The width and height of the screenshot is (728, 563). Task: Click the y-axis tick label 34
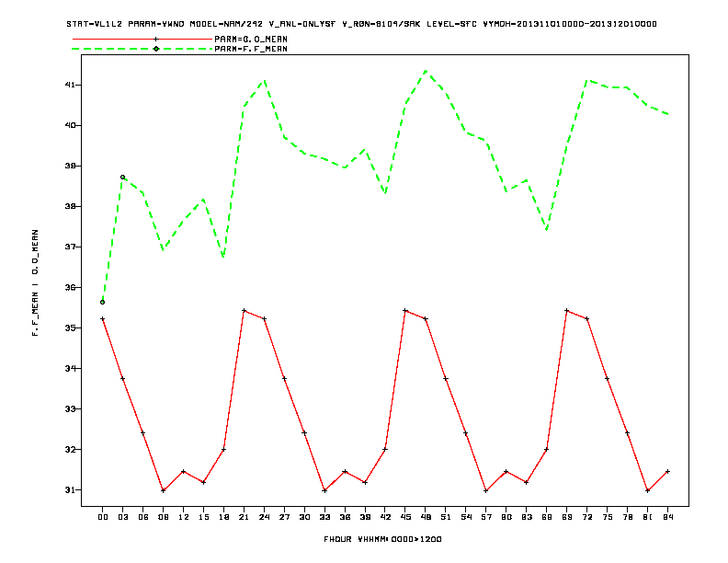pyautogui.click(x=70, y=368)
